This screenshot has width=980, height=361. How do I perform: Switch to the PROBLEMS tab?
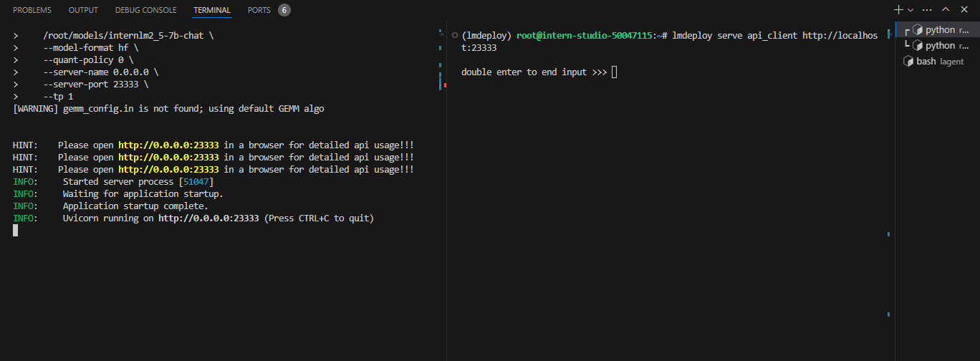tap(32, 10)
